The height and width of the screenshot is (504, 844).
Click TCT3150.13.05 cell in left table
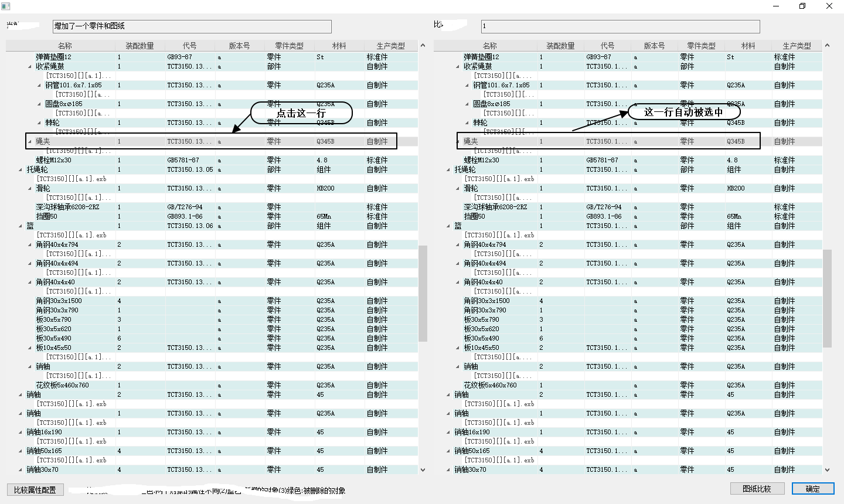click(x=190, y=169)
